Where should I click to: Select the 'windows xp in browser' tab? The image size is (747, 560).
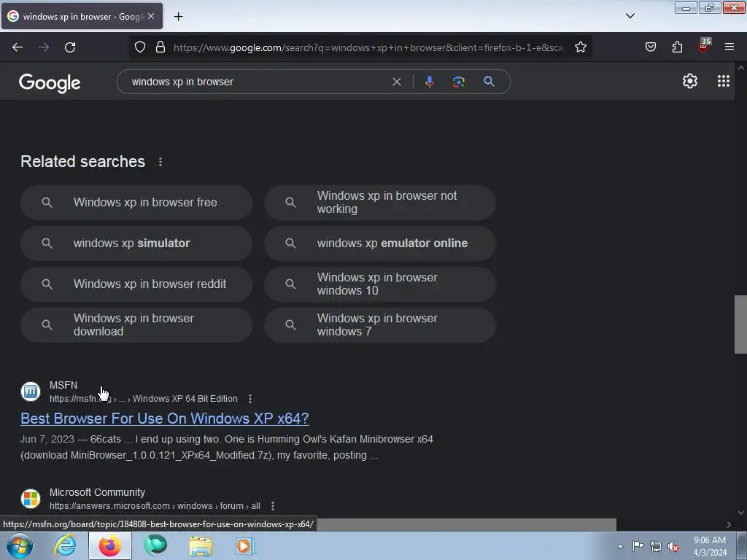pos(82,16)
